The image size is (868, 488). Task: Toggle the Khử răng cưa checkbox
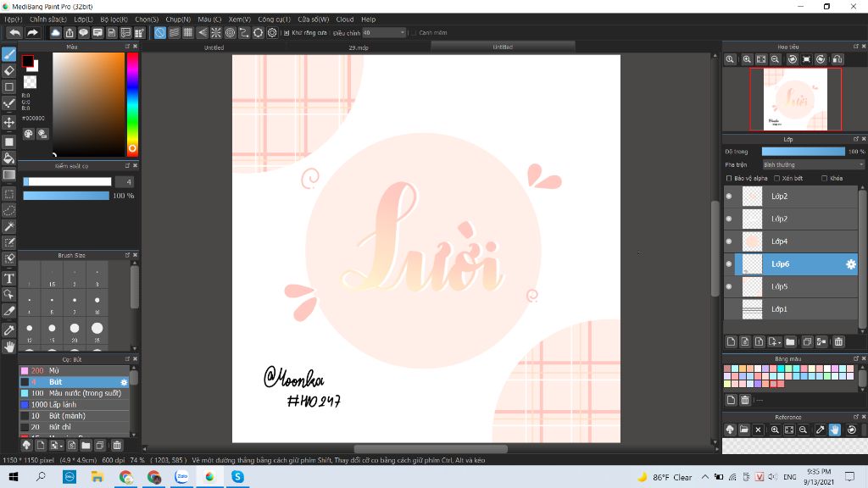287,33
